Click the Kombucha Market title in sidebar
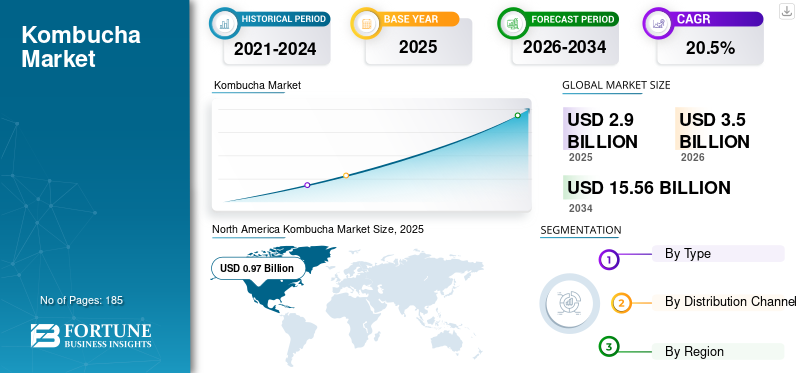The width and height of the screenshot is (800, 373). point(81,47)
